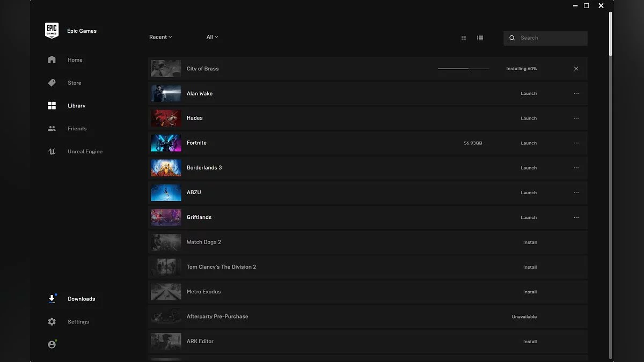Open the ABZU more options menu
Viewport: 644px width, 362px height.
[x=576, y=193]
